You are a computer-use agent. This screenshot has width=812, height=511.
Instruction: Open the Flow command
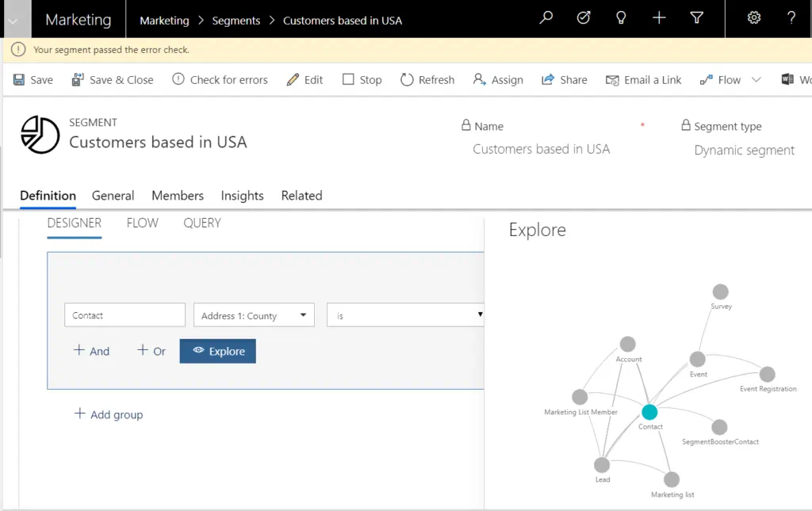pyautogui.click(x=720, y=80)
